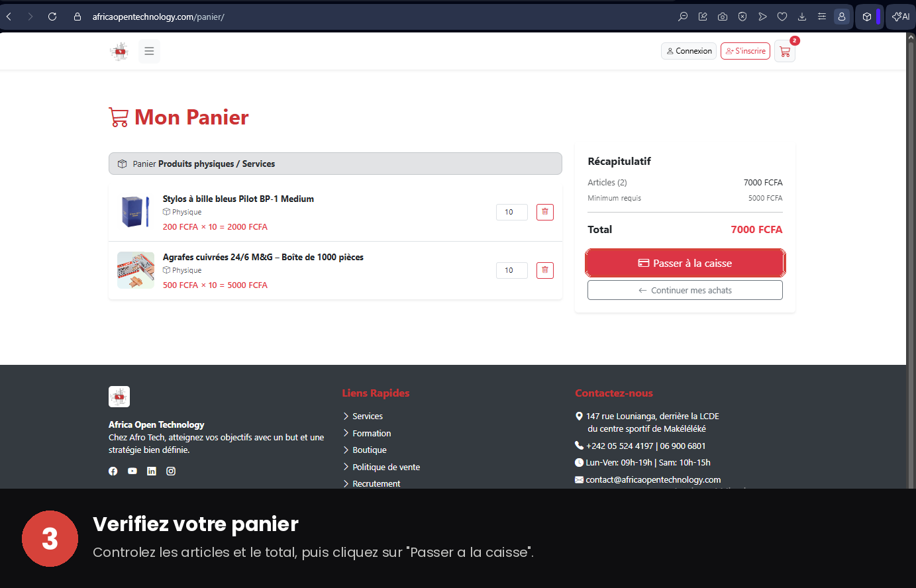View site security lock info
Viewport: 916px width, 588px height.
77,17
